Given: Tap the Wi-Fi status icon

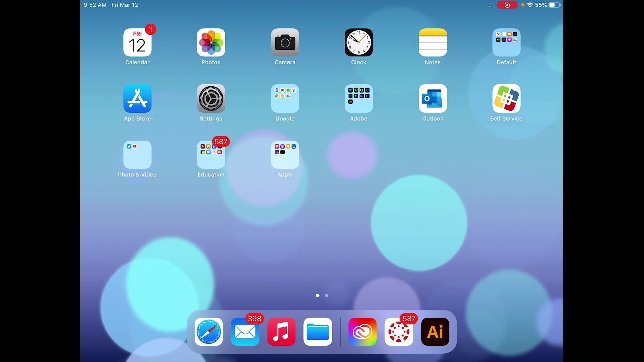Looking at the screenshot, I should (529, 5).
